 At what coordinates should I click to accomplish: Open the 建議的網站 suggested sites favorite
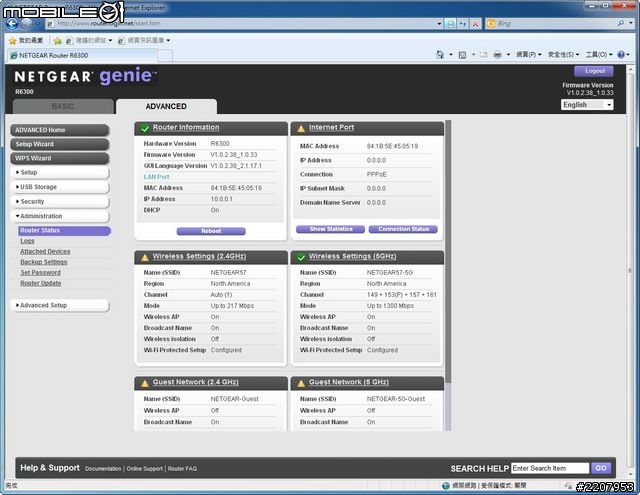(89, 40)
